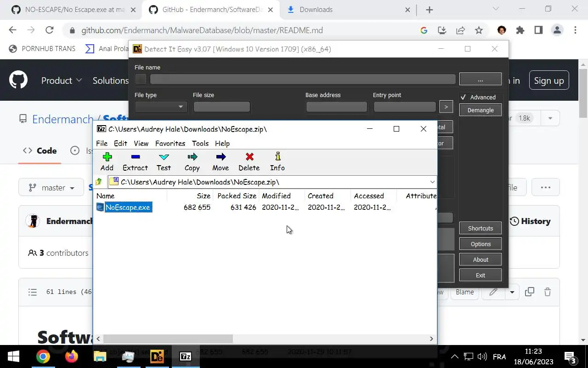Click the File name field in Detect It Easy
The image size is (588, 368).
click(x=303, y=79)
